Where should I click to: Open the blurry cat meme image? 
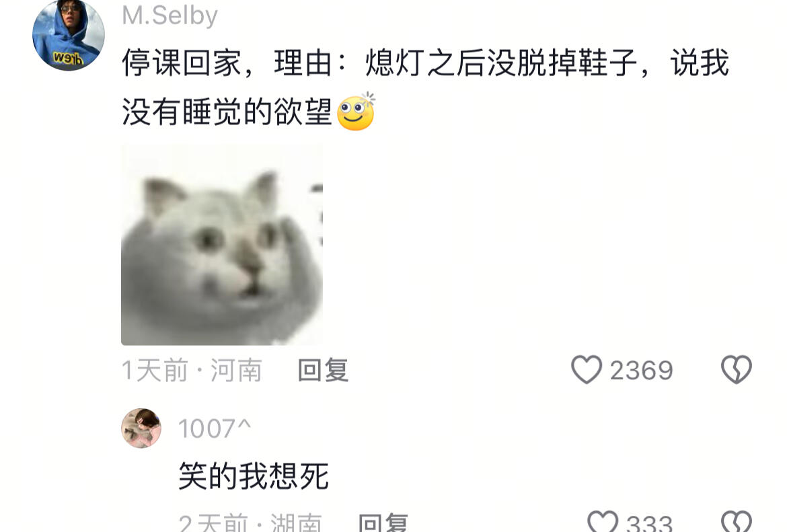pyautogui.click(x=222, y=245)
